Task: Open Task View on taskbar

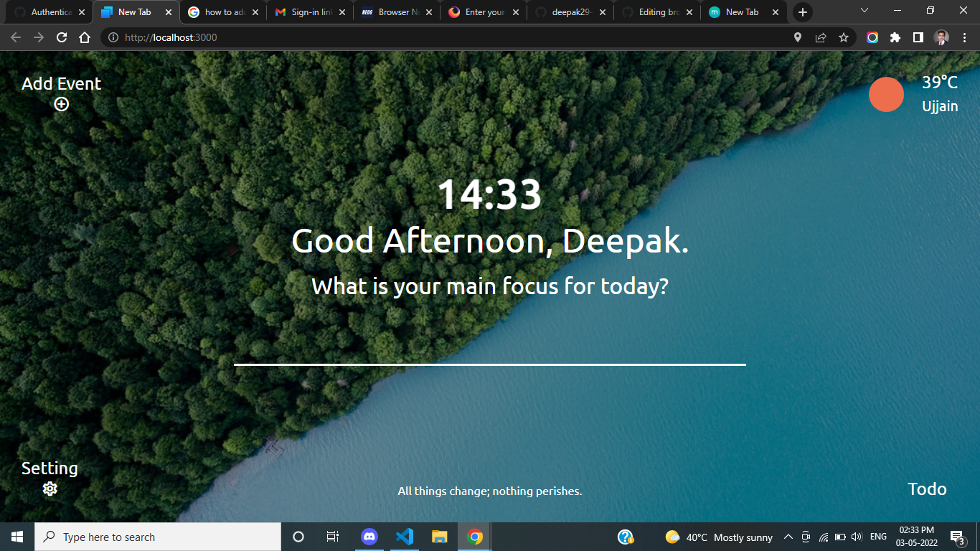Action: [333, 537]
